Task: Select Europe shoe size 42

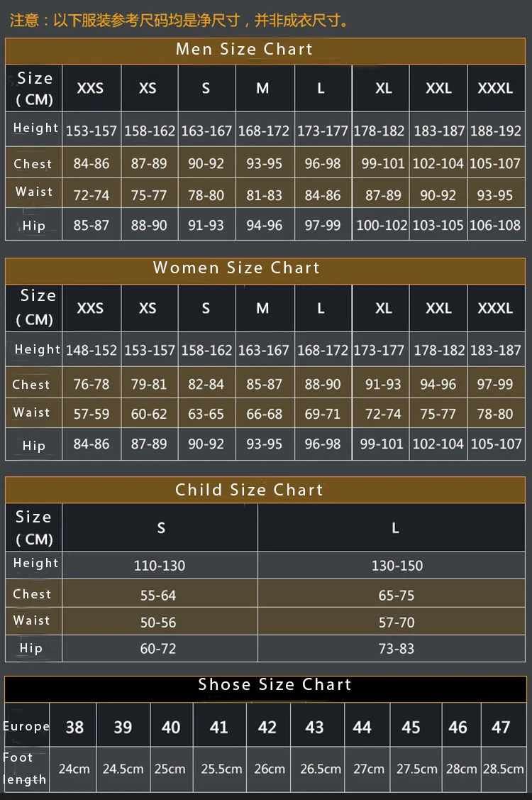Action: (x=268, y=727)
